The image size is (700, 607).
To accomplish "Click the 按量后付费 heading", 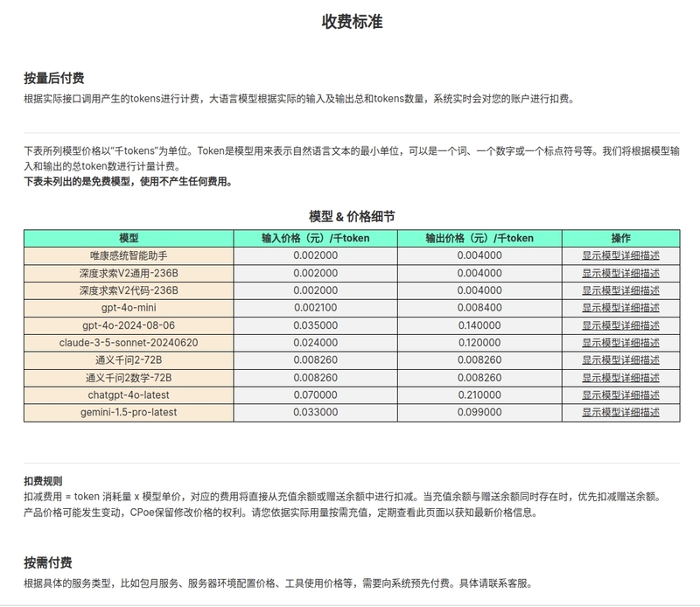I will (x=54, y=78).
